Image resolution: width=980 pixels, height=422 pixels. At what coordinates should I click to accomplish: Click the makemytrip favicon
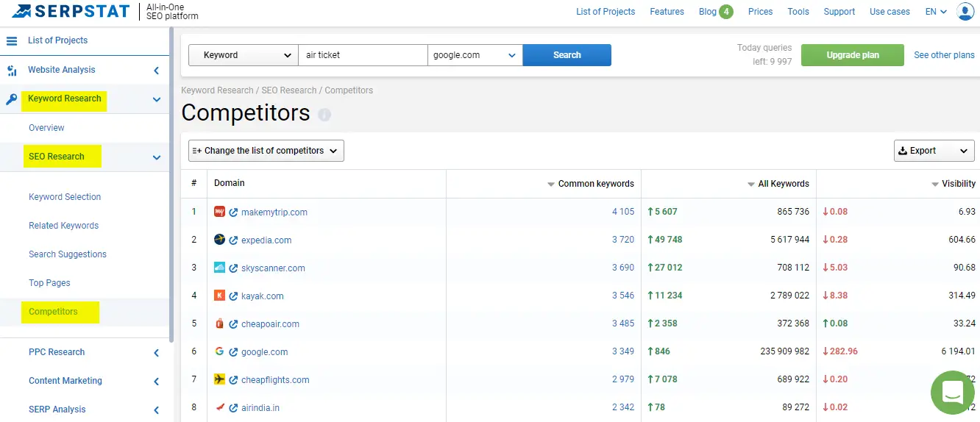coord(219,212)
